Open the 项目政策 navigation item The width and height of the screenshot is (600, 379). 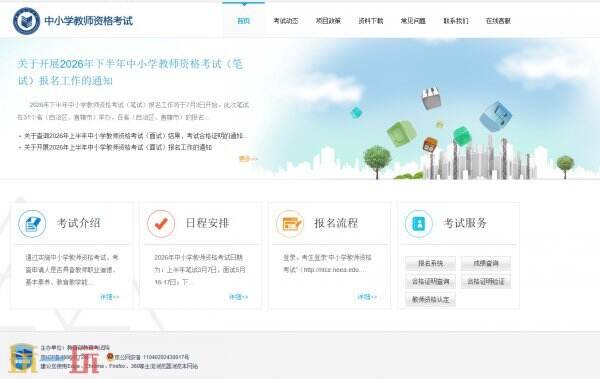coord(328,21)
